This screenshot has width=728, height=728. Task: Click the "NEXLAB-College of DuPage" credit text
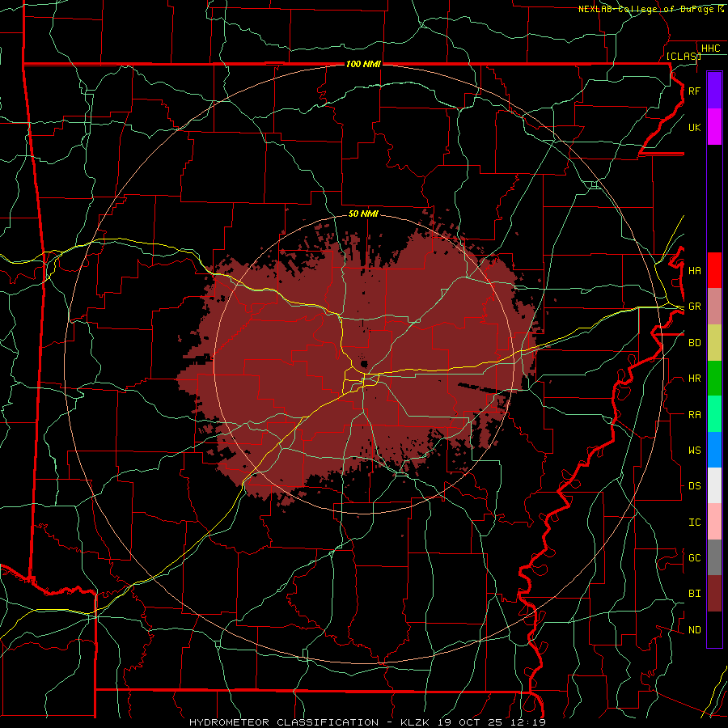click(x=645, y=9)
